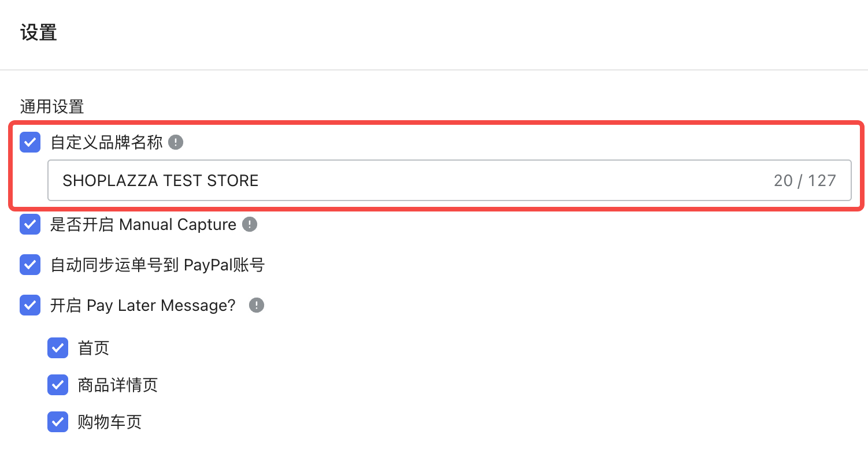Click the 是否开启 Manual Capture label
868x453 pixels.
(x=143, y=224)
